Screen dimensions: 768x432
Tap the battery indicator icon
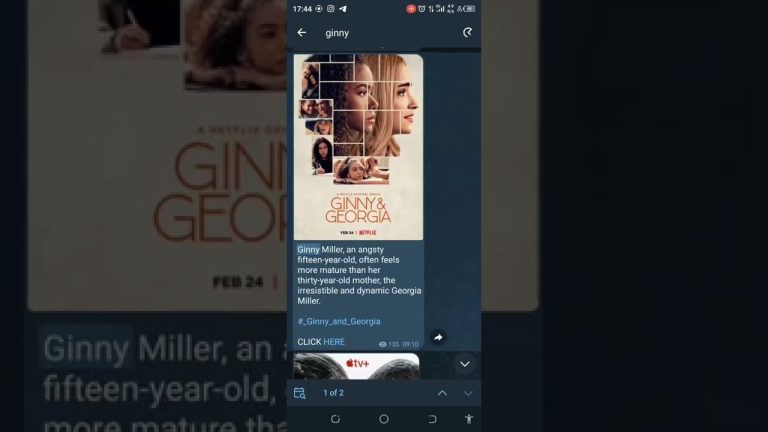470,9
